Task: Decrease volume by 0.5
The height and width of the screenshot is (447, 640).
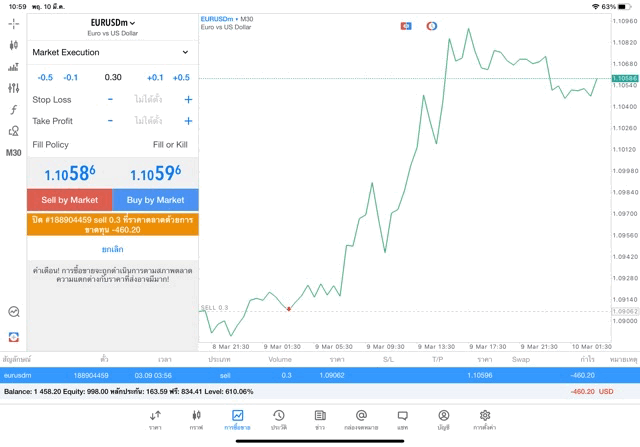Action: 45,78
